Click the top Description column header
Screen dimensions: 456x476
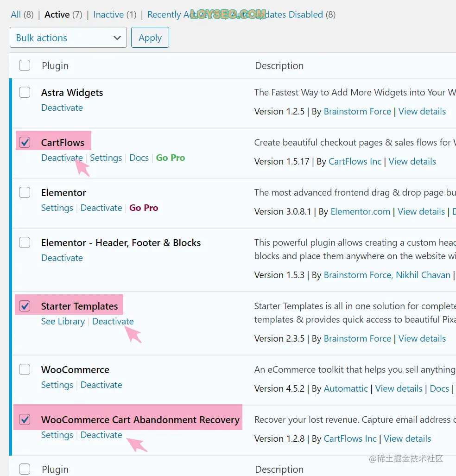click(279, 65)
